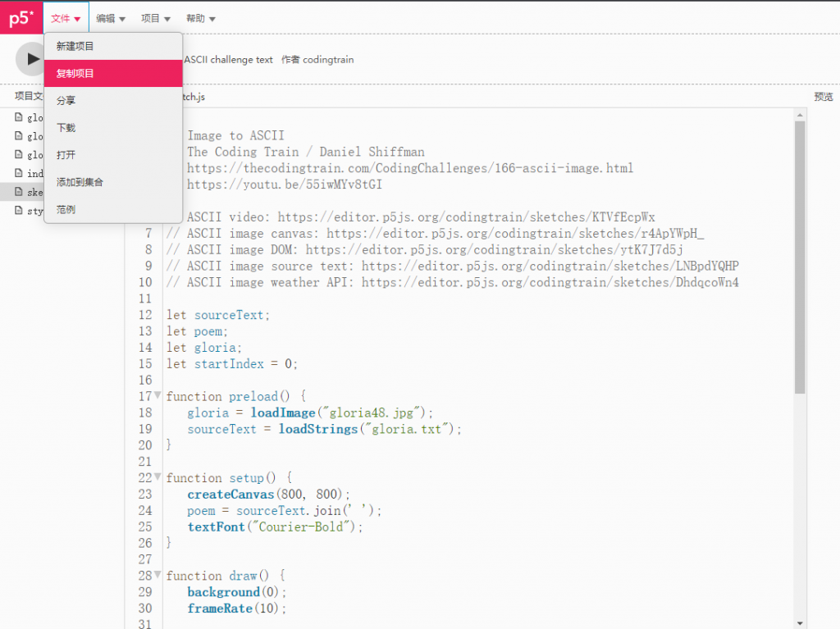Click the codingtrain author link

328,60
